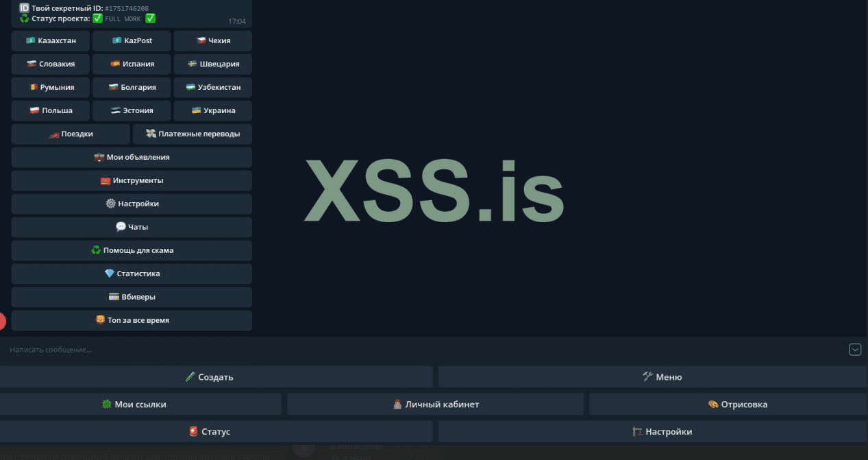Image resolution: width=868 pixels, height=460 pixels.
Task: Click the recycle icon on Помощь для скама
Action: (x=96, y=250)
